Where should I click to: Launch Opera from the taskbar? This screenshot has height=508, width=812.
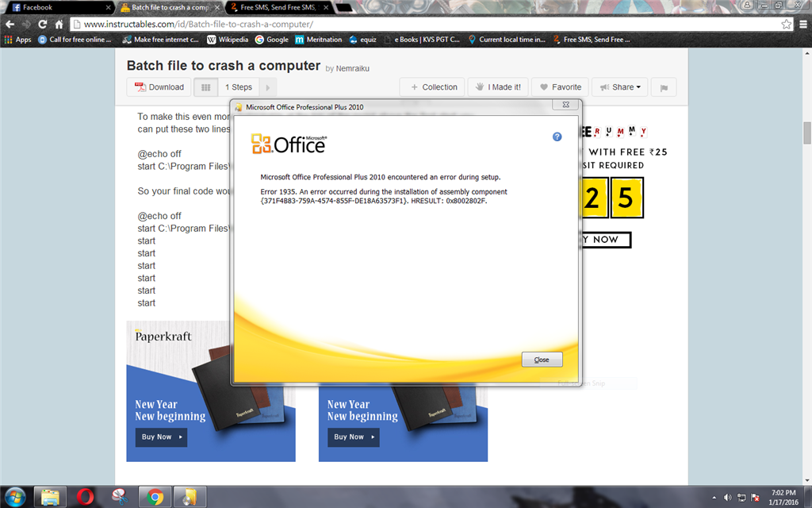(85, 497)
